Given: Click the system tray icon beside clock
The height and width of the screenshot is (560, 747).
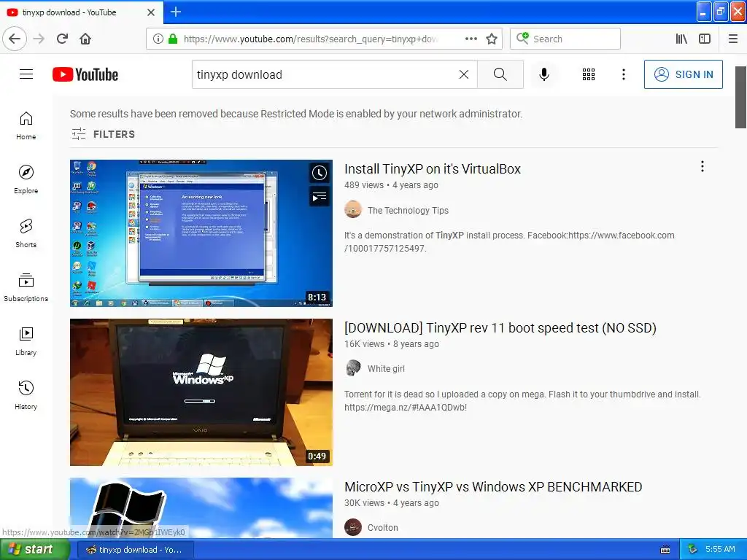Looking at the screenshot, I should 692,550.
